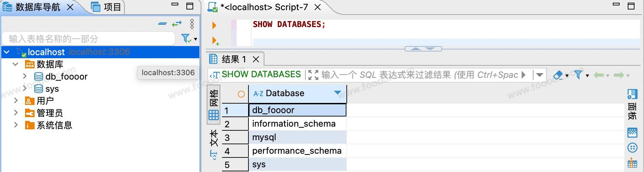Click the funnel filter icon in the results toolbar

[578, 75]
